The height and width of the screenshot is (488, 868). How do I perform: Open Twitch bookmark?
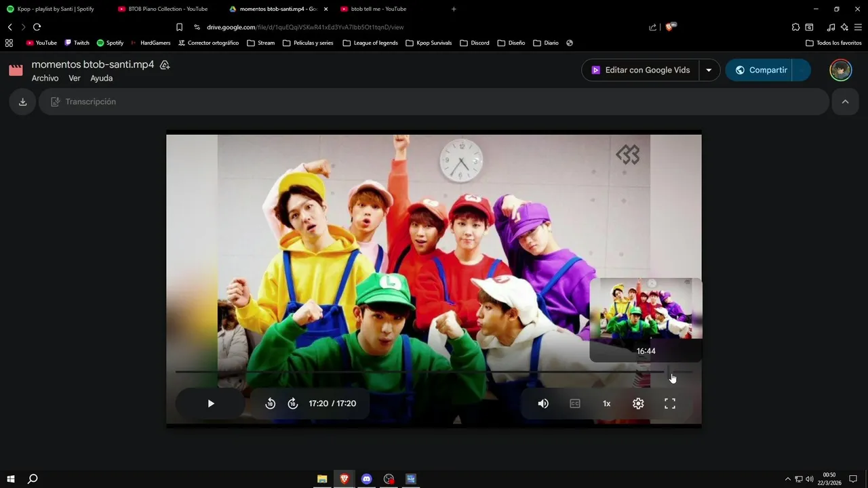[x=77, y=43]
